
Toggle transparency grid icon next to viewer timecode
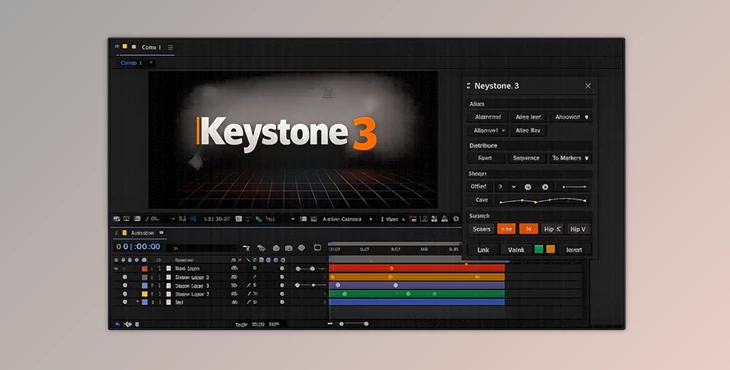239,219
